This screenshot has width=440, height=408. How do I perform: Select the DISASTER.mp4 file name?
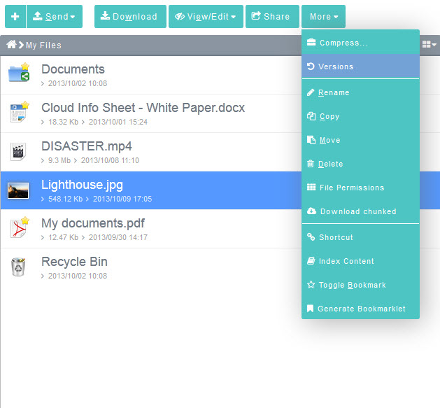pos(87,146)
